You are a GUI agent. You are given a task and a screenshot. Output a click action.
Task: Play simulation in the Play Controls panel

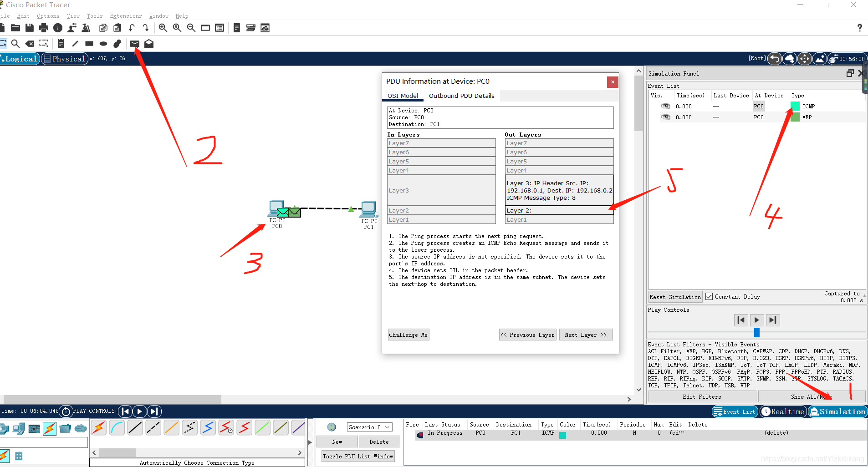[x=756, y=320]
